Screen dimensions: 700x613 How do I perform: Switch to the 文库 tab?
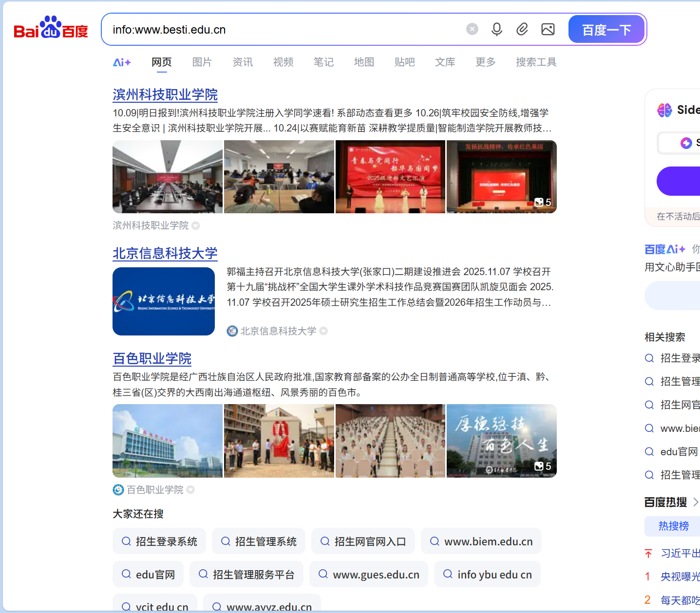point(445,62)
